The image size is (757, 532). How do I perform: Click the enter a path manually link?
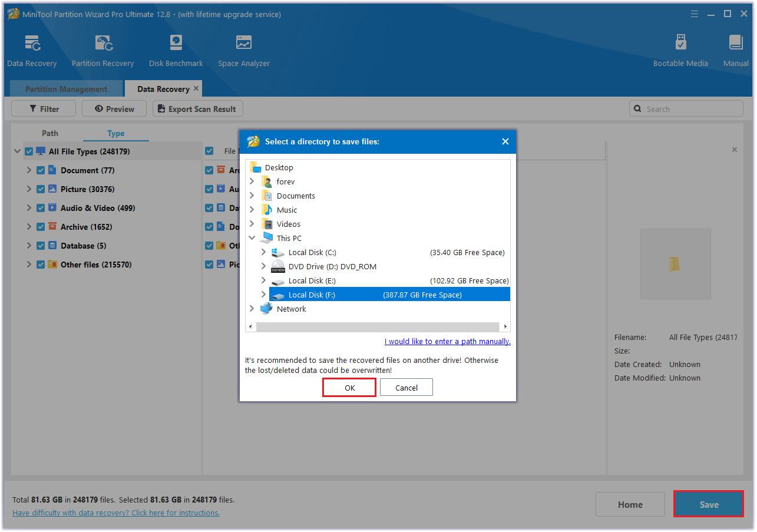click(447, 341)
